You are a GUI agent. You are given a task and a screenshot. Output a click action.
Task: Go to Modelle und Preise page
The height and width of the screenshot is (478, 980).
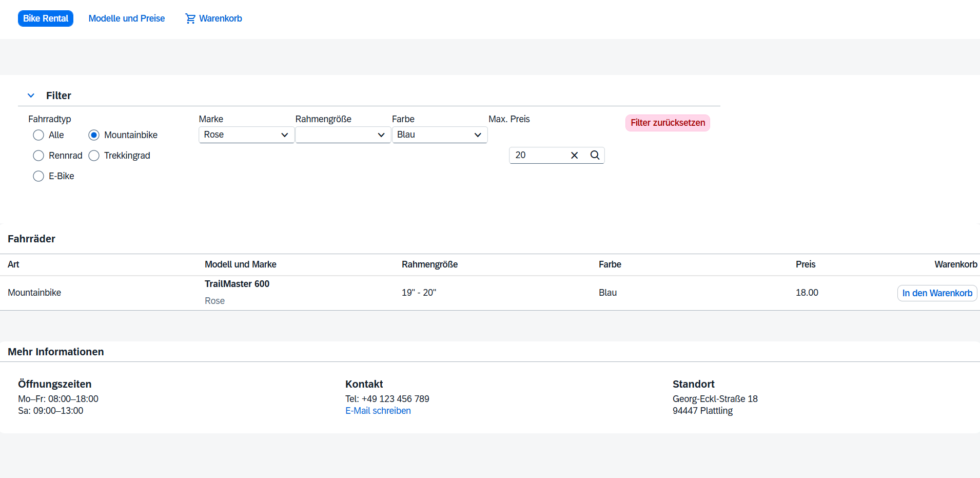point(127,18)
